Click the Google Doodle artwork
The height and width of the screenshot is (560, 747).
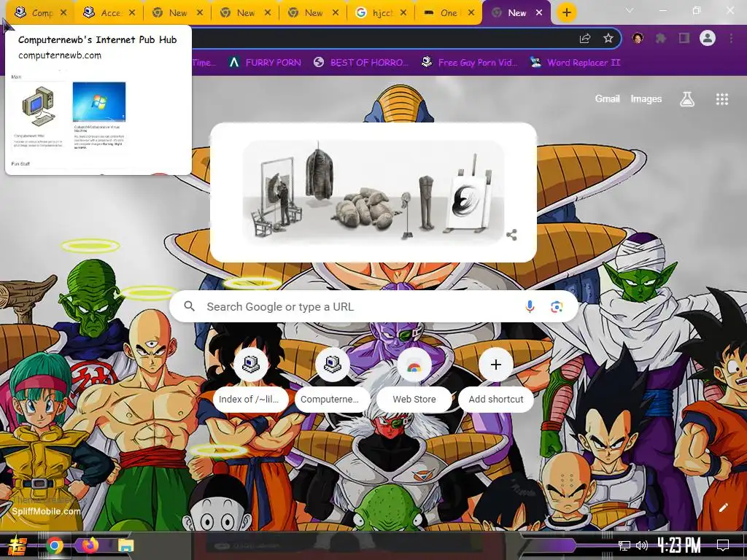pyautogui.click(x=373, y=192)
